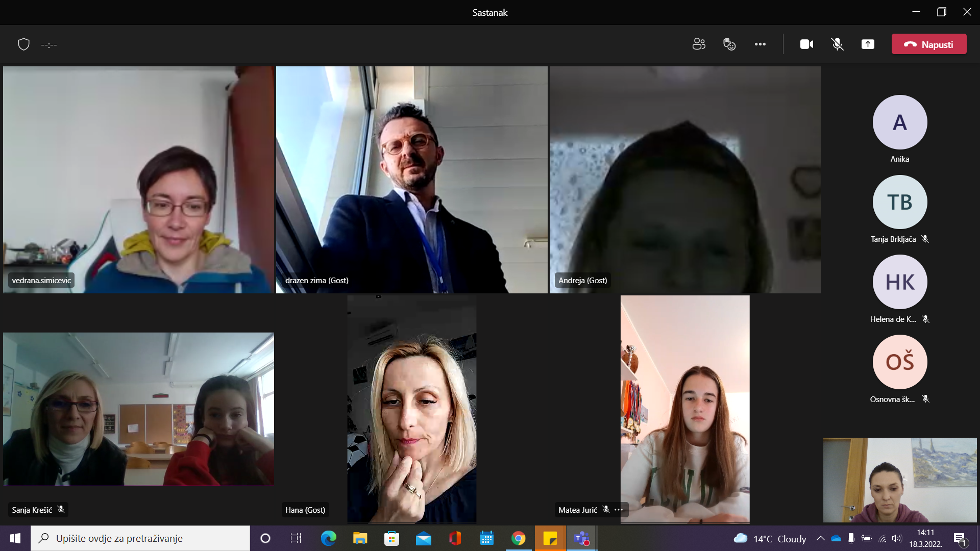The height and width of the screenshot is (551, 980).
Task: Open File Explorer from taskbar
Action: coord(360,538)
